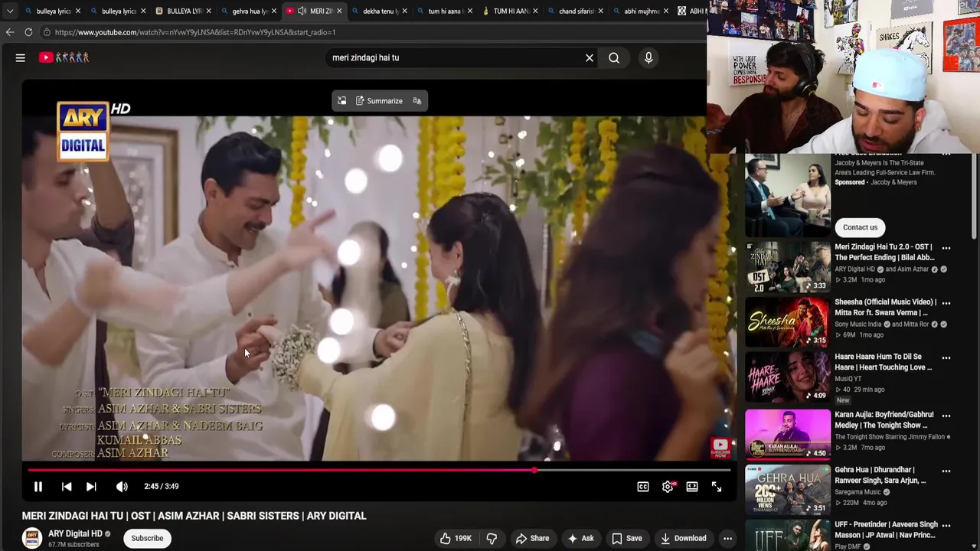Clear the search box text
Image resolution: width=980 pixels, height=551 pixels.
[590, 57]
